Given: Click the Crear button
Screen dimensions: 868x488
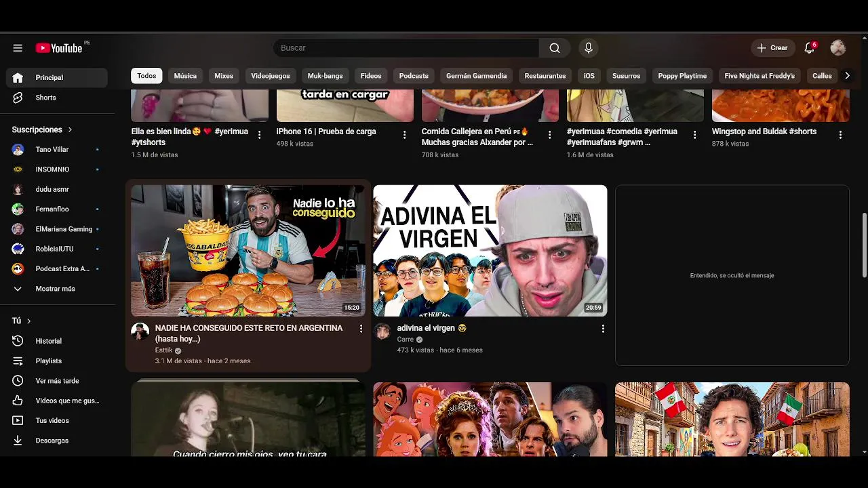Looking at the screenshot, I should pyautogui.click(x=772, y=48).
